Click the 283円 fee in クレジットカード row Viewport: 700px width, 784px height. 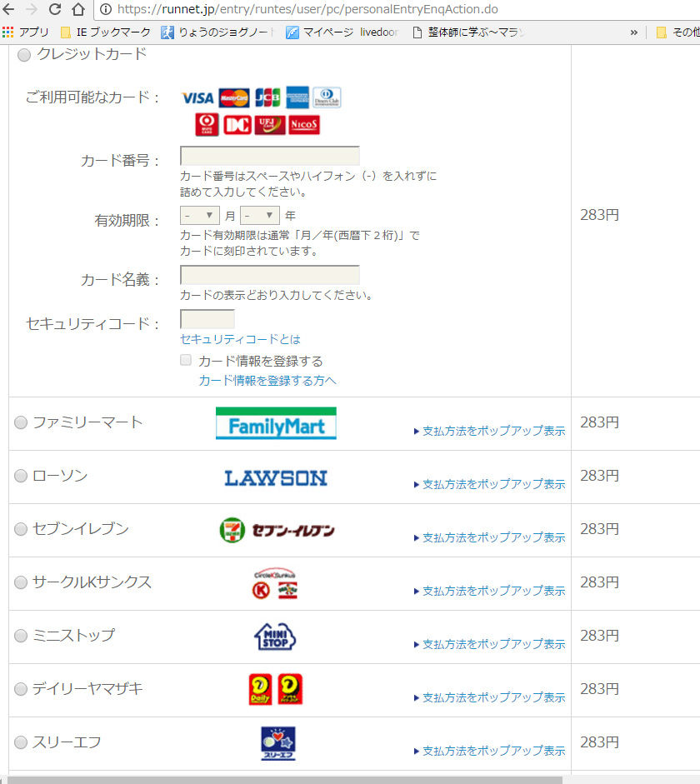click(599, 215)
